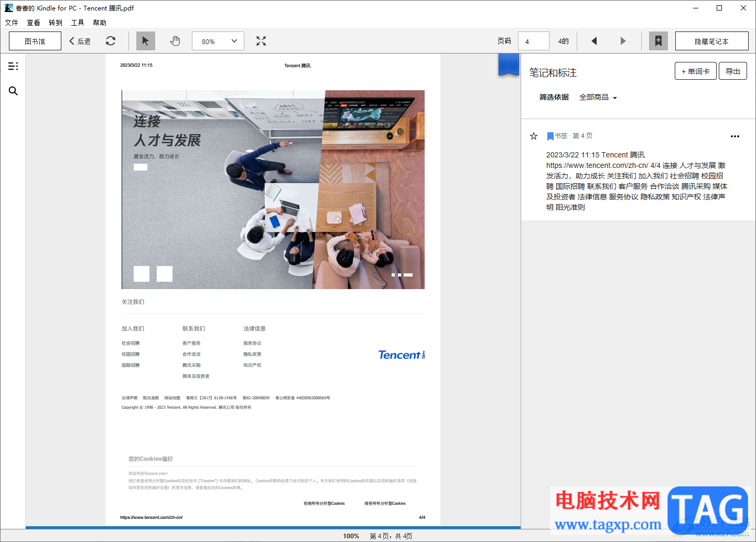The height and width of the screenshot is (542, 756).
Task: Click the 图书馆 library button
Action: pos(35,41)
